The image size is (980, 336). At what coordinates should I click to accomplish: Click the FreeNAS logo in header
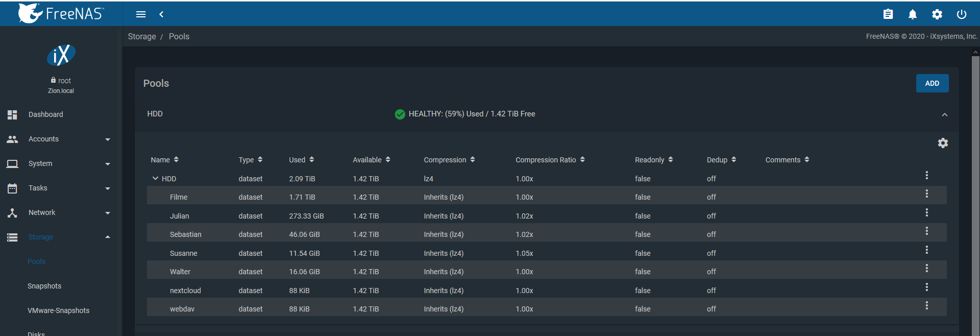[61, 13]
